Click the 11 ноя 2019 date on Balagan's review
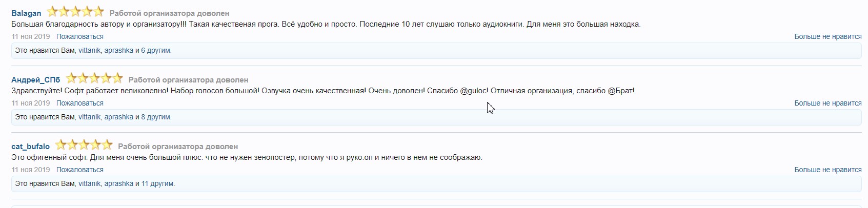 point(31,36)
